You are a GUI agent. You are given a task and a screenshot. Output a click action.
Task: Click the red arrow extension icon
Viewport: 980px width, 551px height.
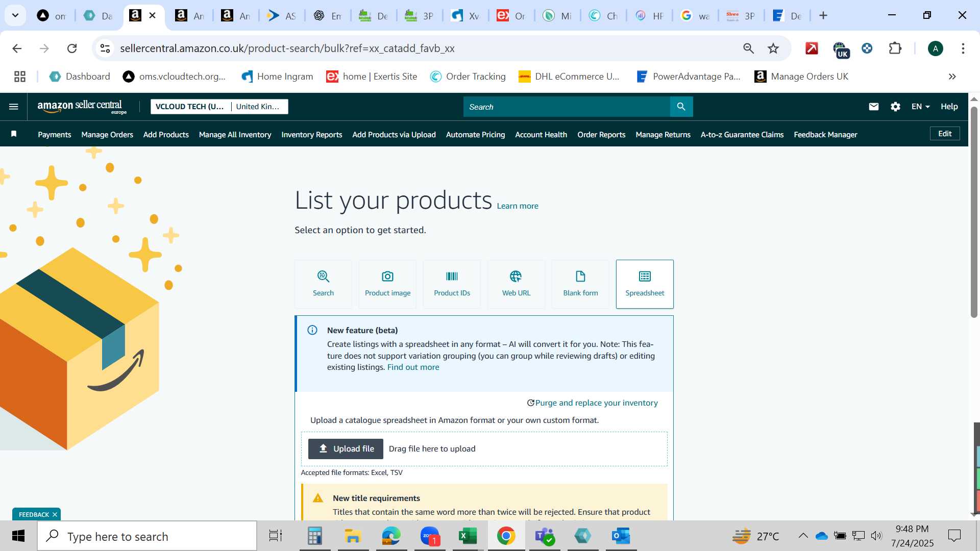point(812,48)
